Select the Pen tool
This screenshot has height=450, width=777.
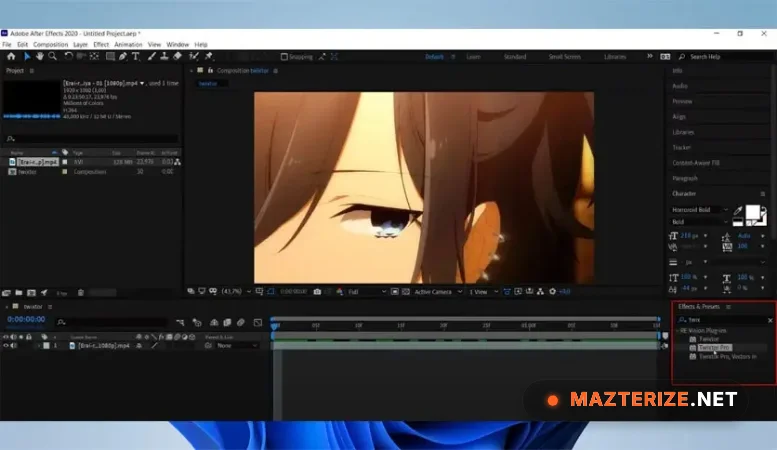pyautogui.click(x=123, y=56)
